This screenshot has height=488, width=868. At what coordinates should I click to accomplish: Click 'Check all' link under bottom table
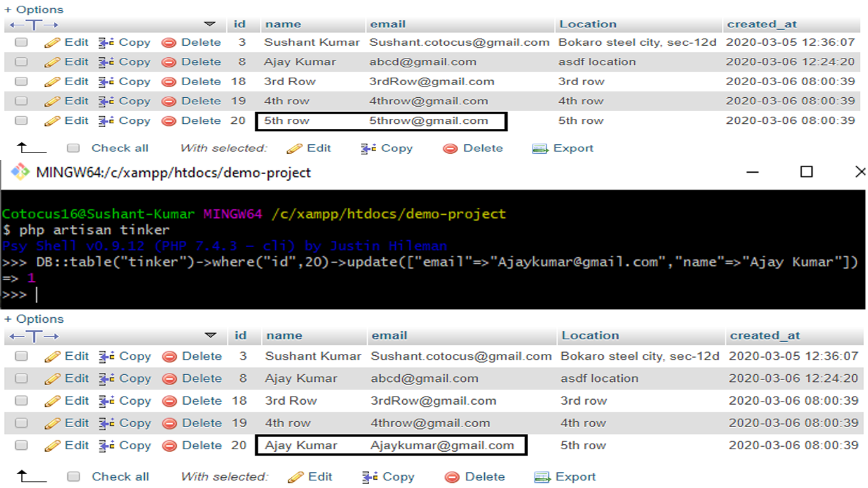[120, 477]
